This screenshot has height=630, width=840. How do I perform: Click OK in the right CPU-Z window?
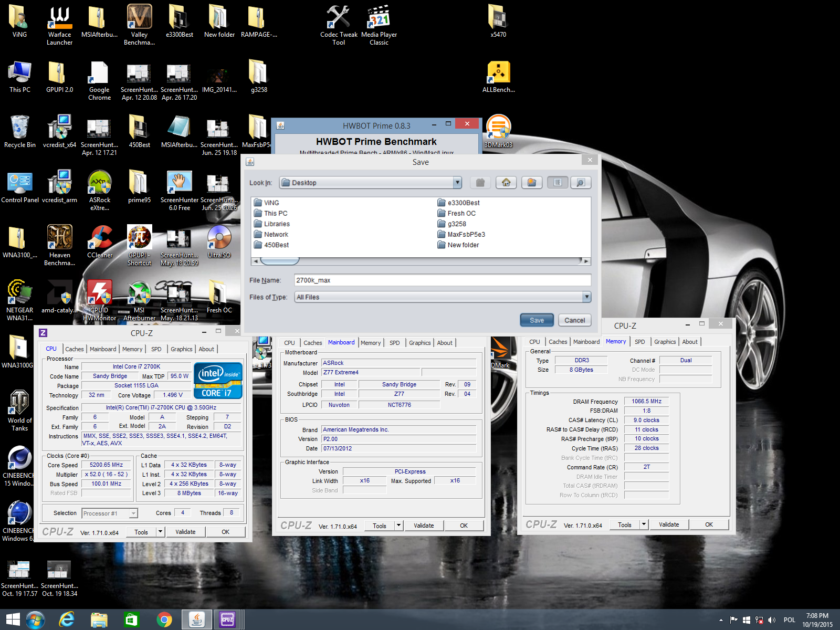(x=709, y=524)
